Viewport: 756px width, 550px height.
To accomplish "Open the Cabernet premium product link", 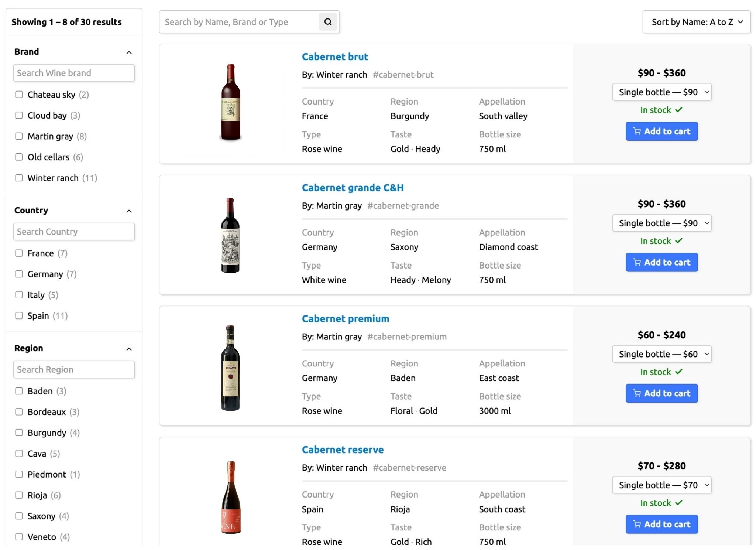I will [x=345, y=319].
